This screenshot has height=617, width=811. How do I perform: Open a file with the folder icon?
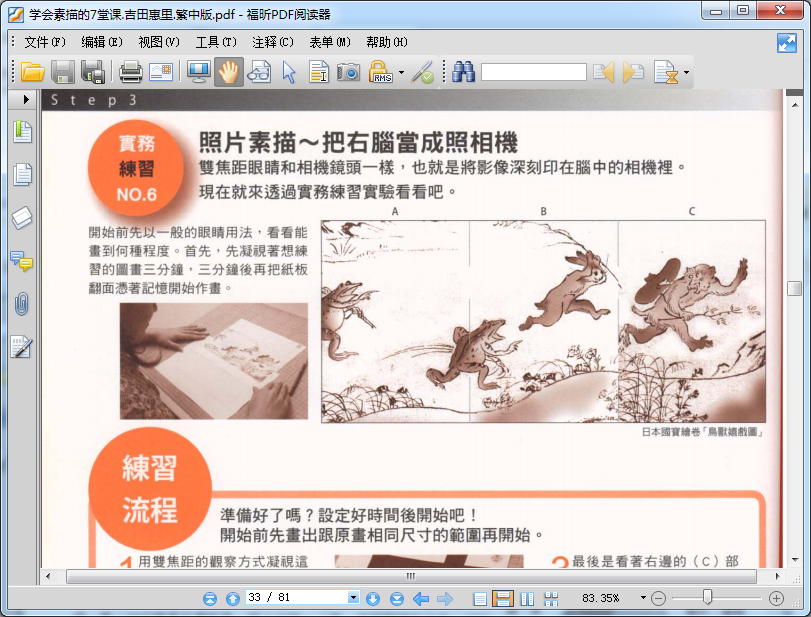click(33, 72)
